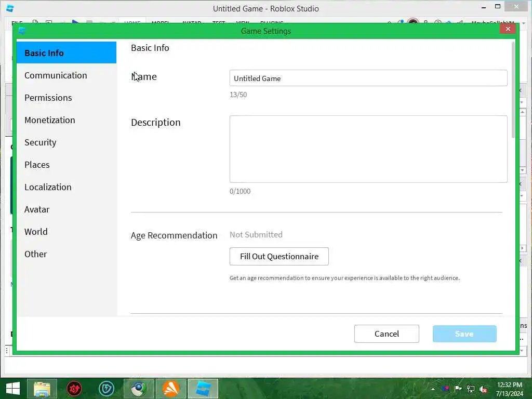Select the Other settings tab
Image resolution: width=532 pixels, height=399 pixels.
66,254
